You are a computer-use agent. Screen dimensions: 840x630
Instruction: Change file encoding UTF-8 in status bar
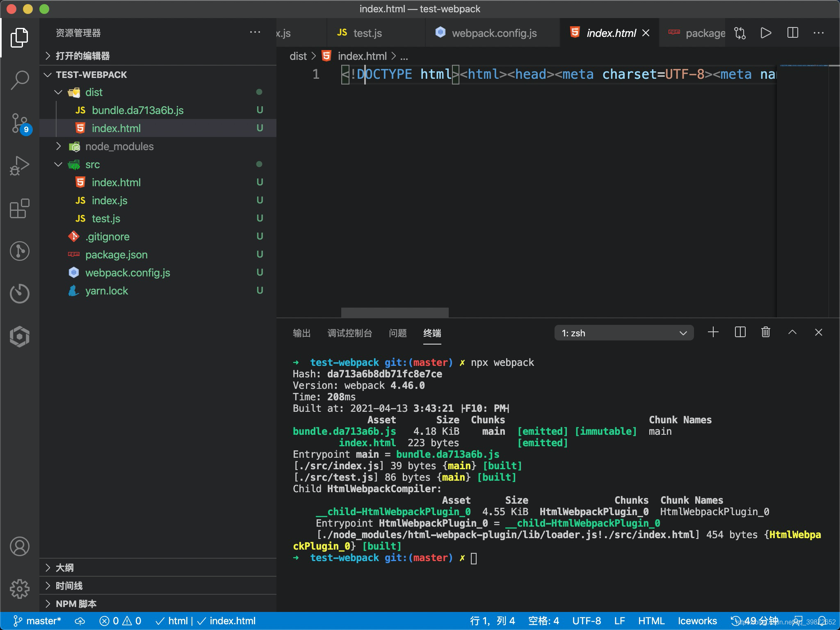(x=587, y=621)
